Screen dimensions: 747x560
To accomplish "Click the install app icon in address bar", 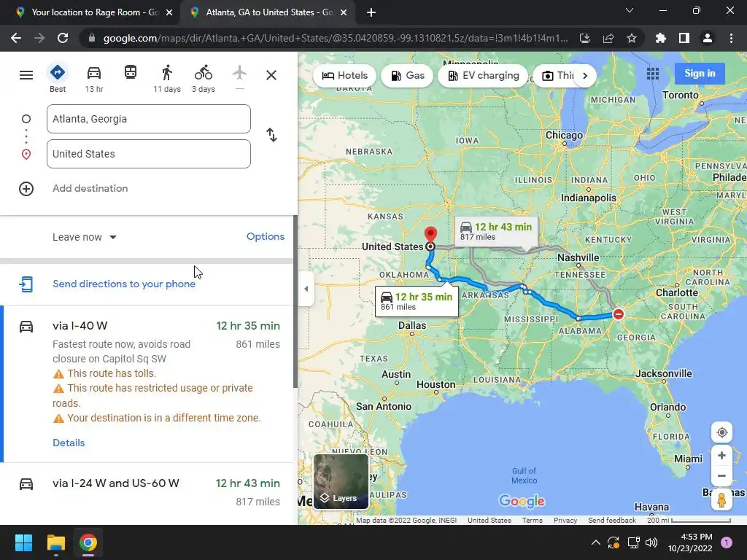I will [x=585, y=38].
